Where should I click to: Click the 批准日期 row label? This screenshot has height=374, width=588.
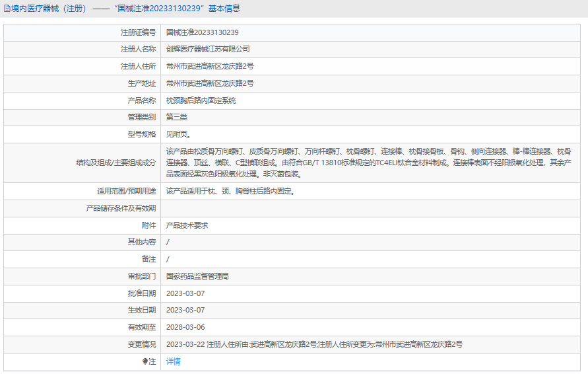pos(141,293)
